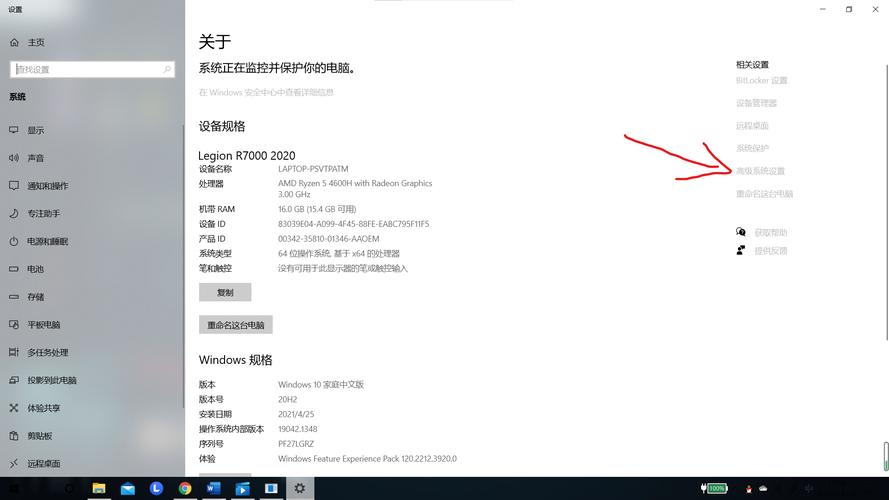Click 重命名这台电脑 button below 复制
The height and width of the screenshot is (500, 889).
[236, 325]
